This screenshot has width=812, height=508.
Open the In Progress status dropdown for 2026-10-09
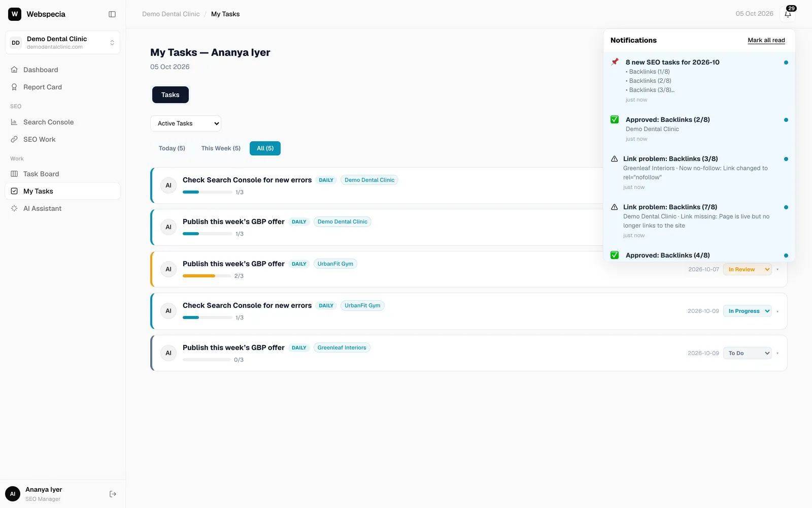(x=748, y=311)
